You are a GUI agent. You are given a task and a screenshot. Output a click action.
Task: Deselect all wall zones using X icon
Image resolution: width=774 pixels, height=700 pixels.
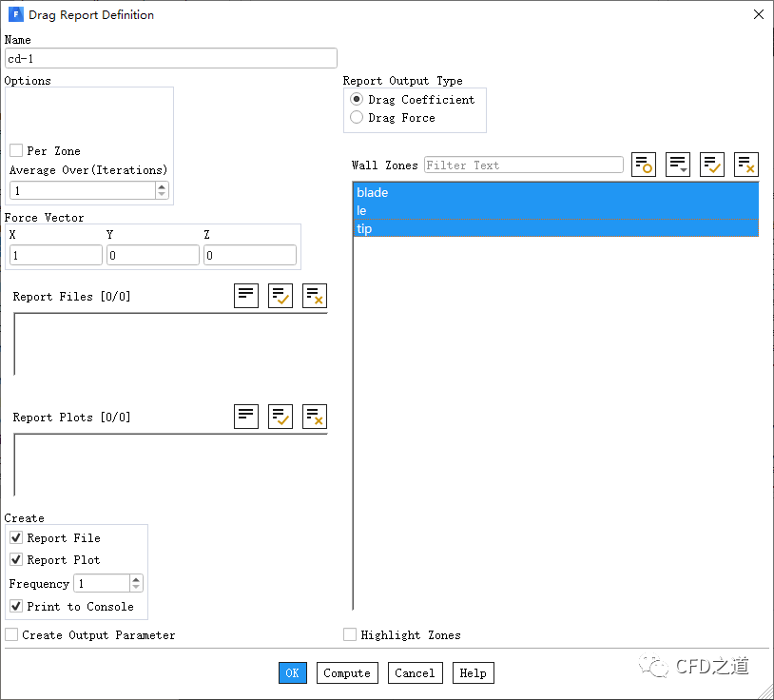(746, 165)
